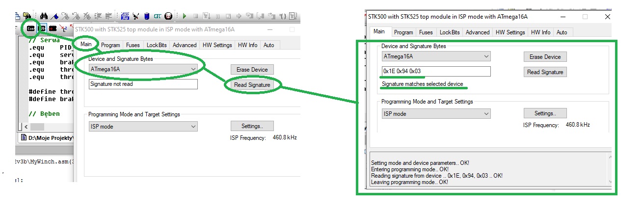Viewport: 644px width, 213px height.
Task: Click the black AVR chip programmer icon
Action: point(53,28)
